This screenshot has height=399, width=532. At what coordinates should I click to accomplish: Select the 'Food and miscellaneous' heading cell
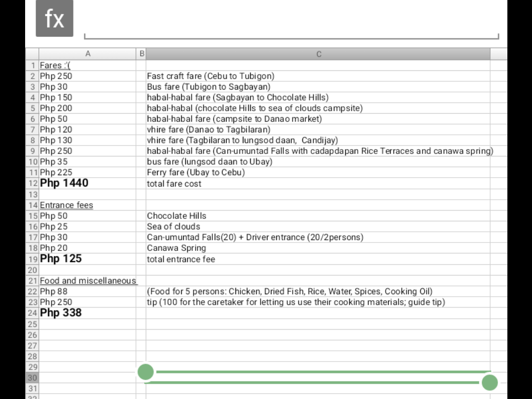point(88,281)
